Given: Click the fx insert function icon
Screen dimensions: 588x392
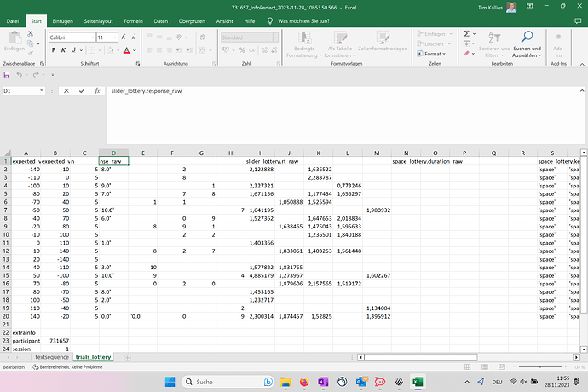Looking at the screenshot, I should point(97,91).
